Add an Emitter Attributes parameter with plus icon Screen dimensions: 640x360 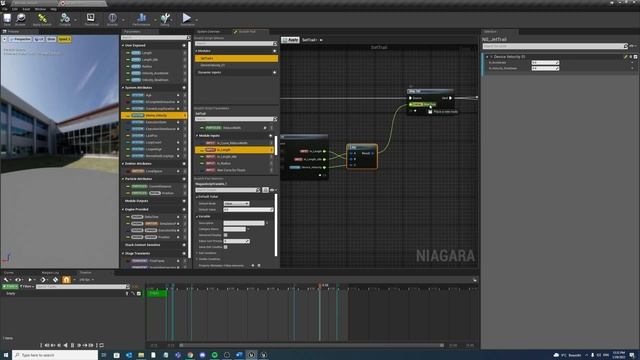tap(184, 164)
